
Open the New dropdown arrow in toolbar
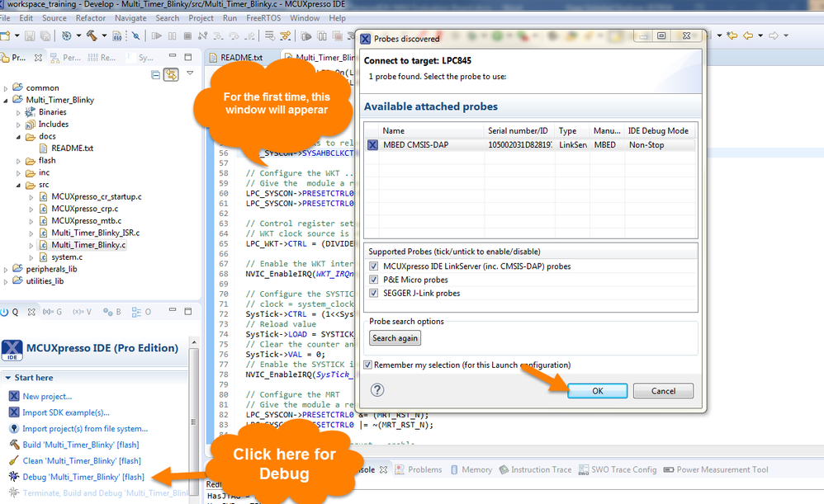point(17,35)
